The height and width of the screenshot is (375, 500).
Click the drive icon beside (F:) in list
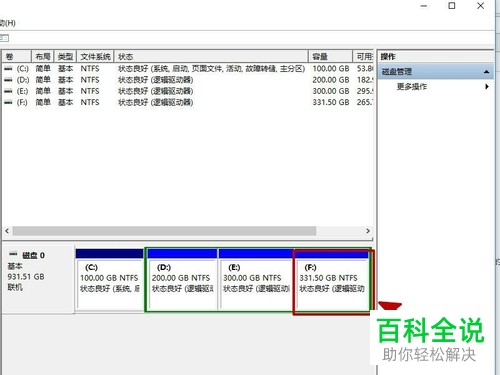(8, 102)
